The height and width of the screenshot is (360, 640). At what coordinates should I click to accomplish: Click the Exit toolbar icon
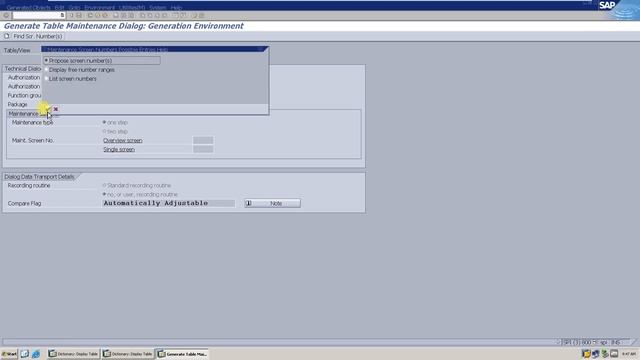[98, 16]
